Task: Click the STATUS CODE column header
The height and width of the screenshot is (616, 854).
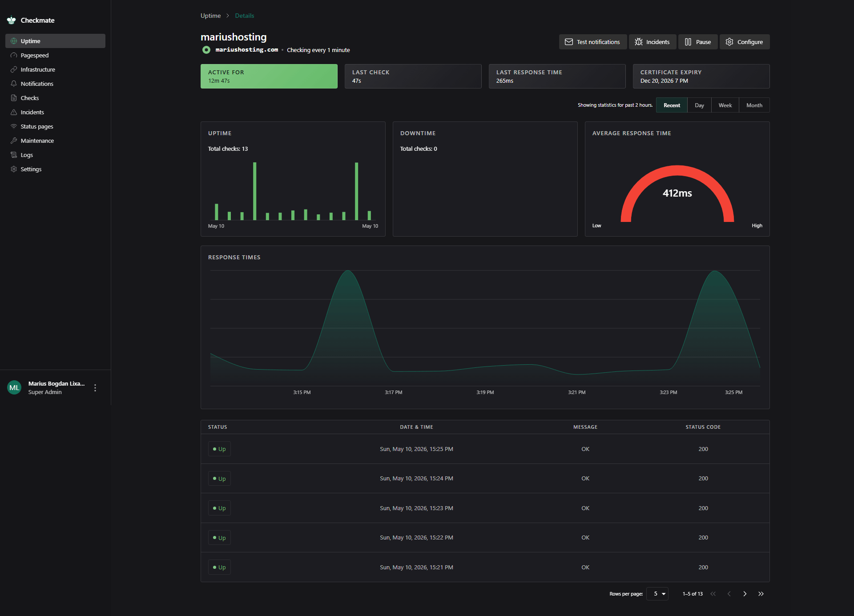Action: point(703,427)
